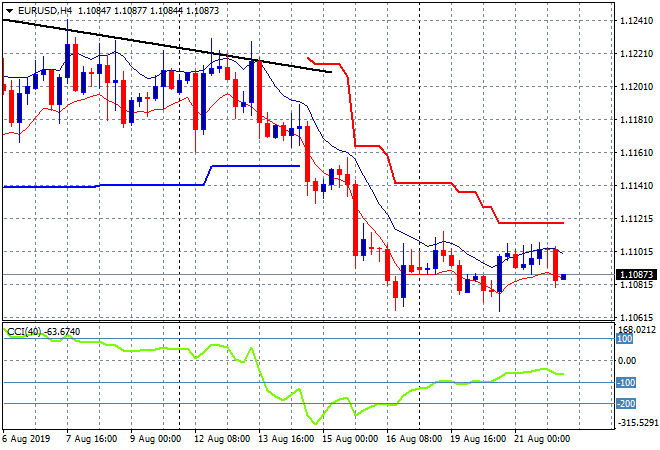Click the 1.12010 price axis label
This screenshot has height=450, width=660.
coord(637,86)
